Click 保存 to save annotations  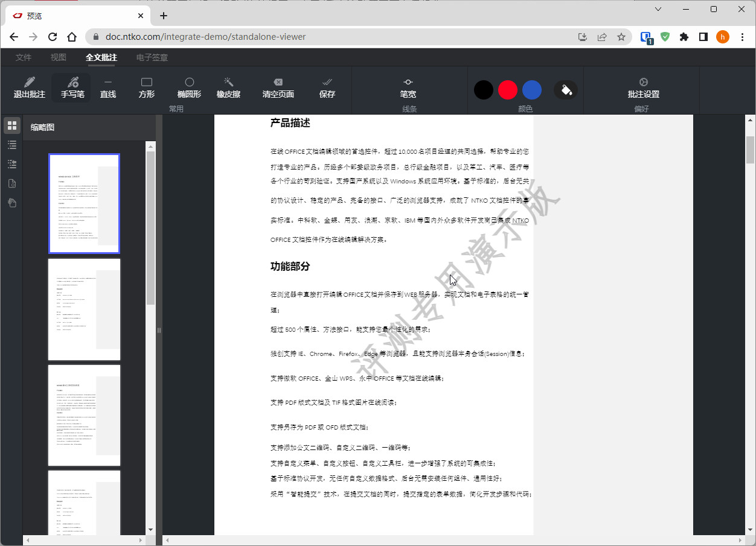point(327,88)
